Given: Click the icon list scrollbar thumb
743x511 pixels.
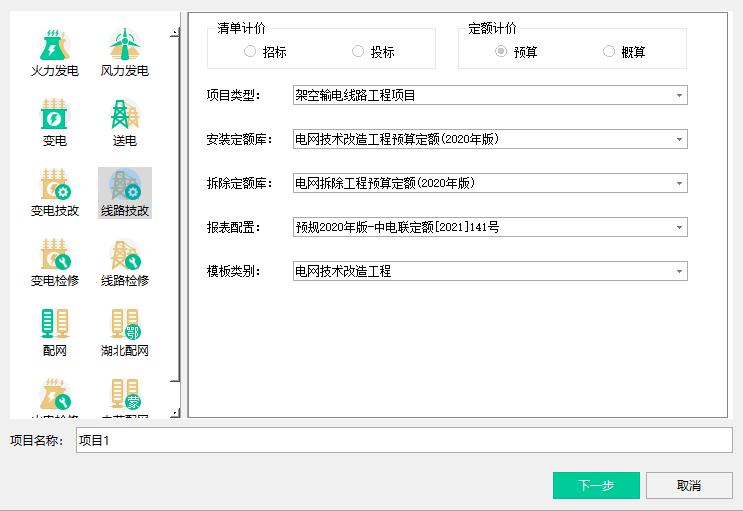Looking at the screenshot, I should tap(175, 209).
